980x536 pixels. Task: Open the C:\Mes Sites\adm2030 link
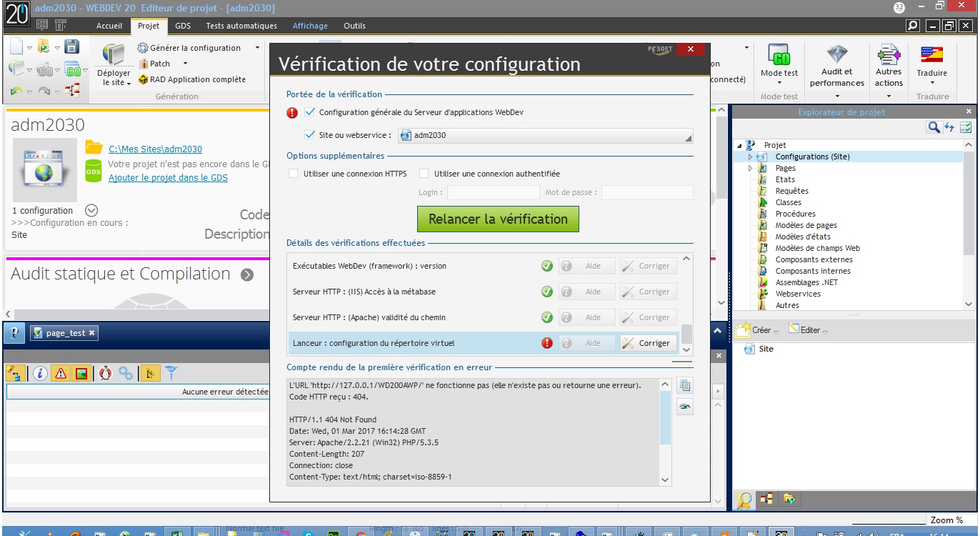(x=155, y=149)
